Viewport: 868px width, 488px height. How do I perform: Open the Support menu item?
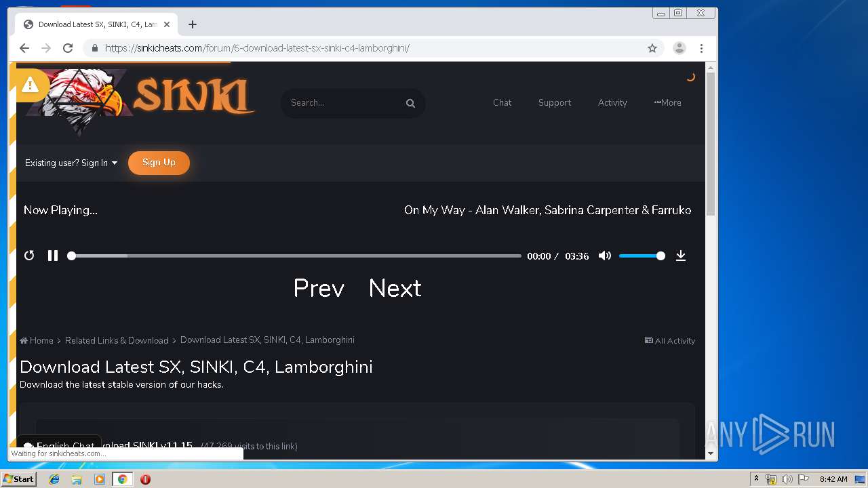(555, 103)
